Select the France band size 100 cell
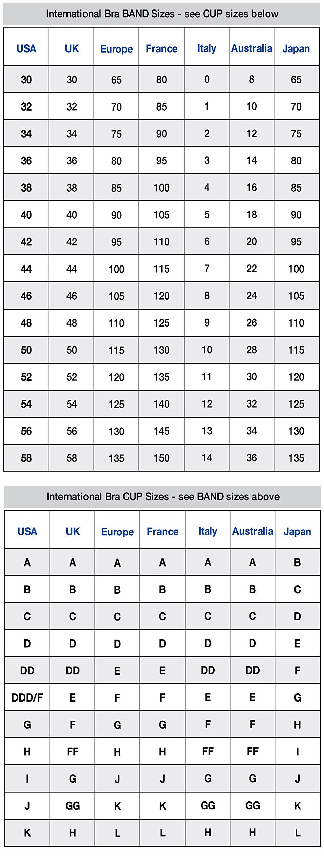The width and height of the screenshot is (324, 868). pyautogui.click(x=161, y=188)
